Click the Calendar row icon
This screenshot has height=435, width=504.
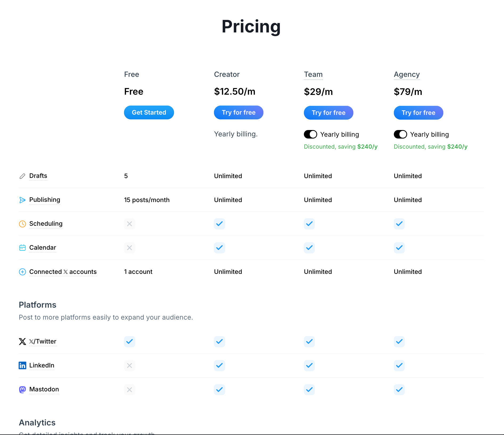click(22, 248)
